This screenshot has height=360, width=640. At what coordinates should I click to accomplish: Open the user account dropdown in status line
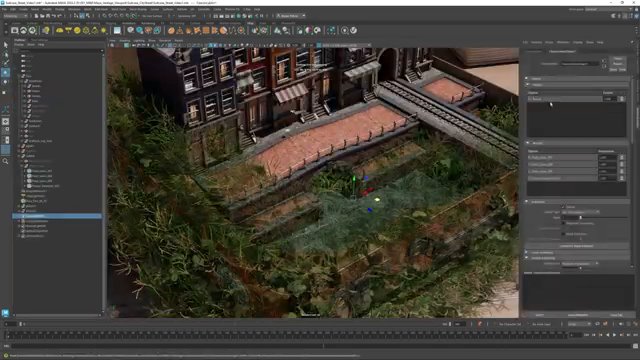coord(291,16)
